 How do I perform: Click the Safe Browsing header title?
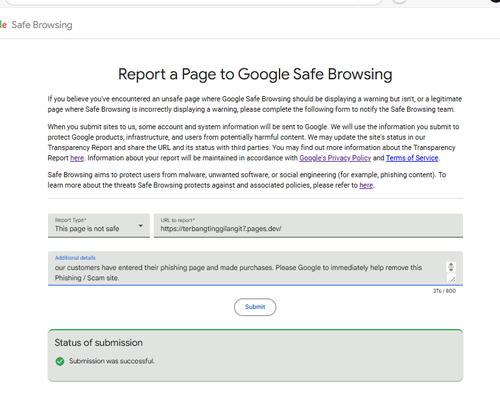[x=42, y=25]
